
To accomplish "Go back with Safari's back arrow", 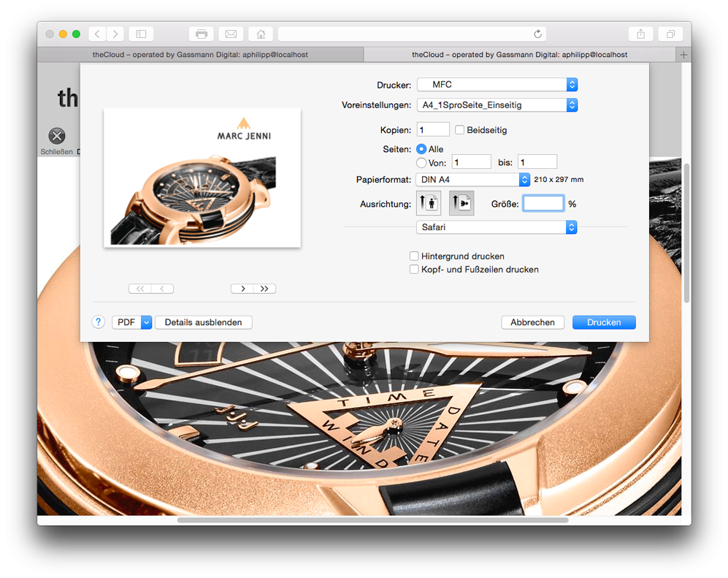I will 97,34.
